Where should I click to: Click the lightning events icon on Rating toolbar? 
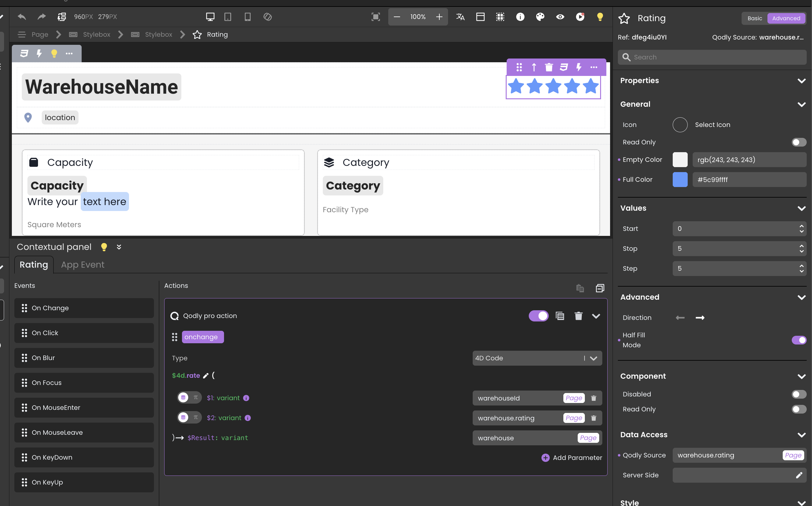579,67
